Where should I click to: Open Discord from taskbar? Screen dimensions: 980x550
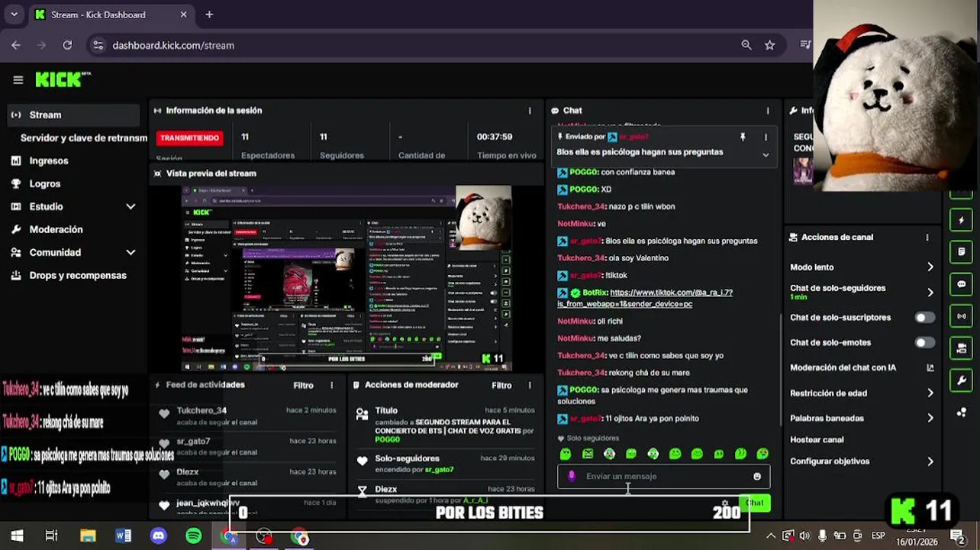(159, 536)
